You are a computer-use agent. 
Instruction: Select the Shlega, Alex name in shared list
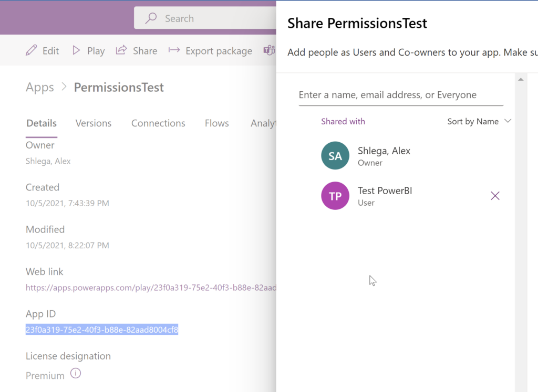coord(384,151)
